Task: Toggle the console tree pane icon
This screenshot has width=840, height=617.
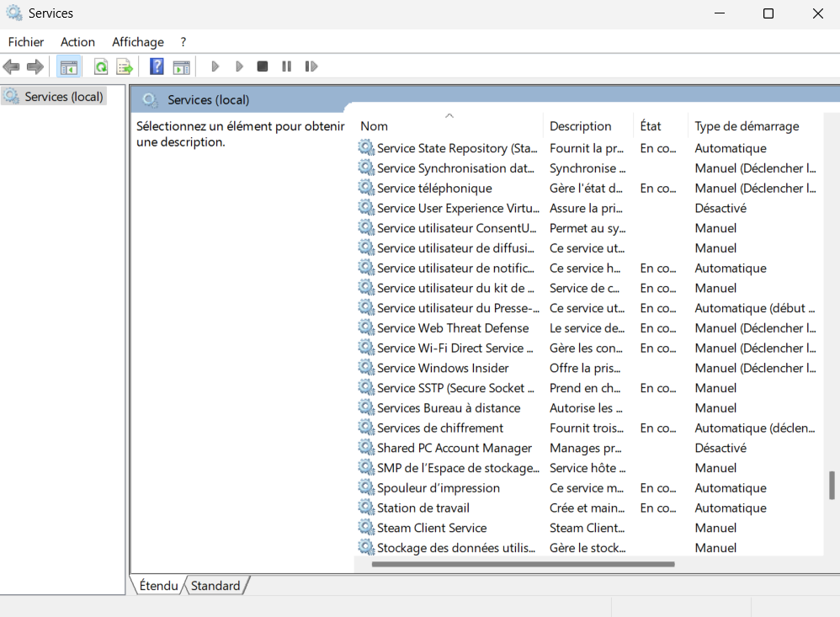Action: coord(68,67)
